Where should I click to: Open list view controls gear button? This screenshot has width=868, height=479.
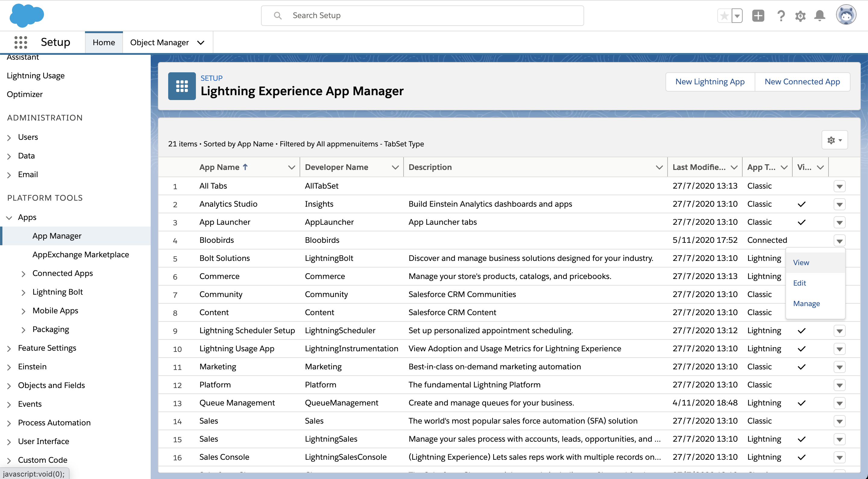[x=835, y=140]
